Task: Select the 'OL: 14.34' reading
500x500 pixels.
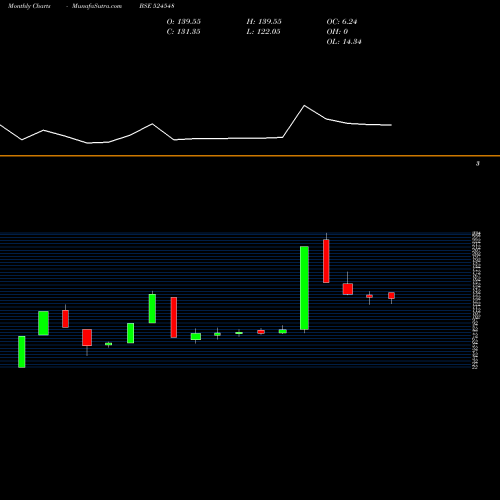Action: pos(344,42)
